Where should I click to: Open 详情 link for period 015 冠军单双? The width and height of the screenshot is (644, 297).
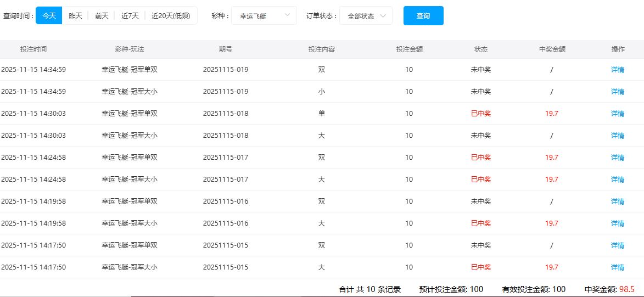618,245
